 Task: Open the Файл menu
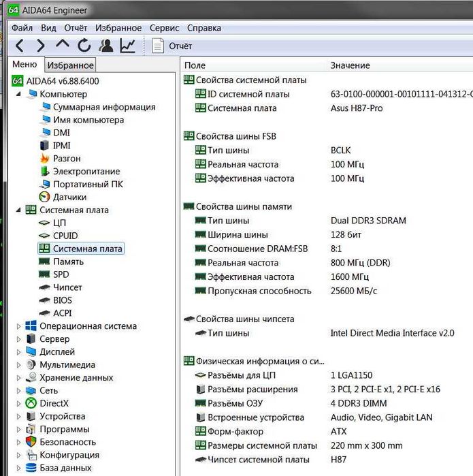click(x=22, y=28)
